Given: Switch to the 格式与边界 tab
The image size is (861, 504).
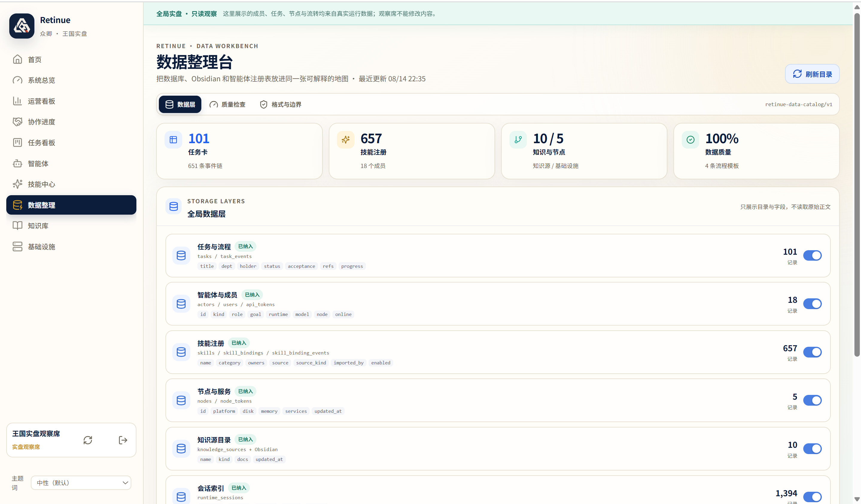Looking at the screenshot, I should [x=281, y=105].
